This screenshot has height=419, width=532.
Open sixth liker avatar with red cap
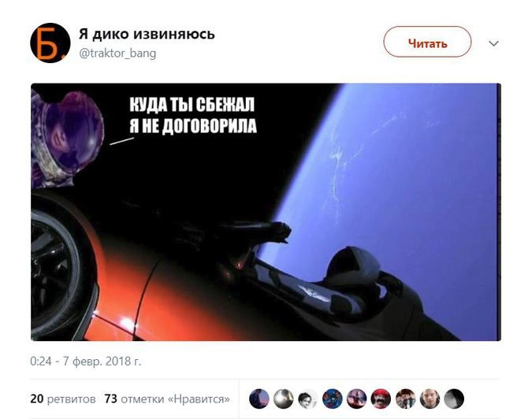pos(381,399)
